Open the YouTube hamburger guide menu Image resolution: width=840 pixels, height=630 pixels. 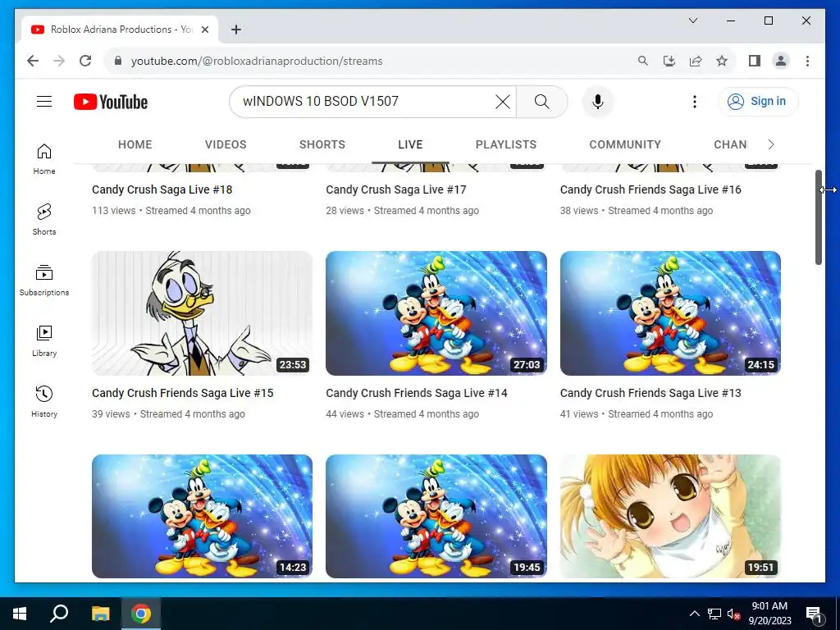pos(44,101)
